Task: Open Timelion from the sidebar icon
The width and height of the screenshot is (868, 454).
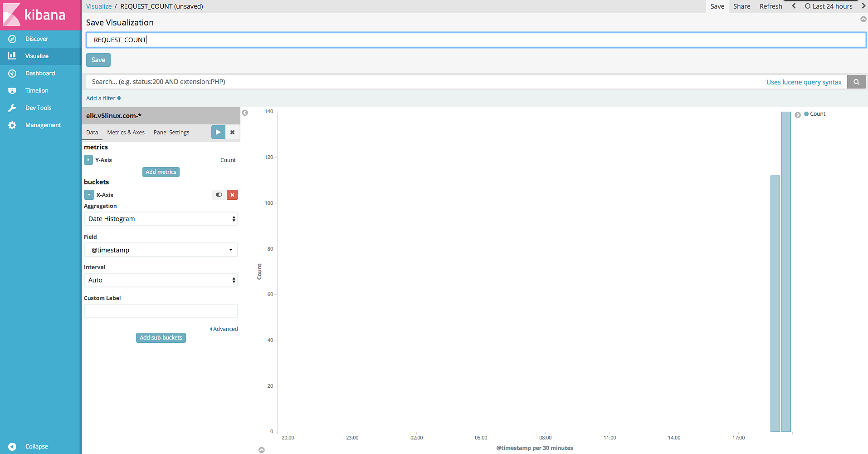Action: click(12, 91)
